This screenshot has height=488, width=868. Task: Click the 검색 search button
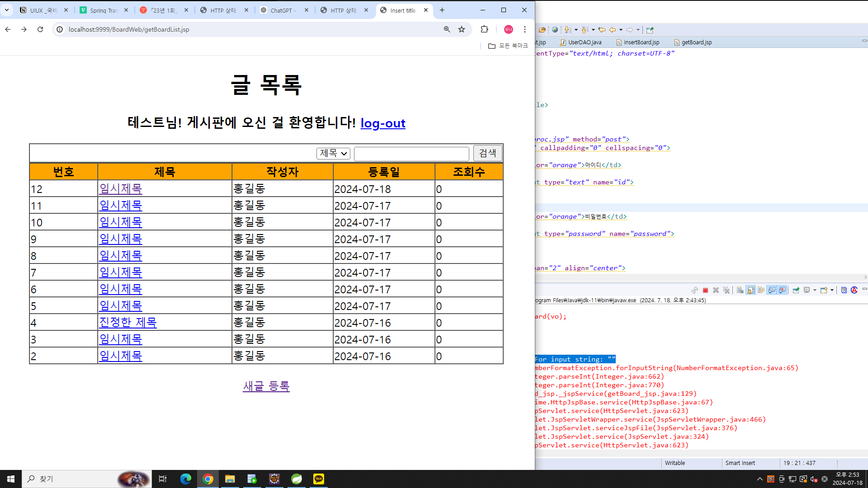point(487,153)
